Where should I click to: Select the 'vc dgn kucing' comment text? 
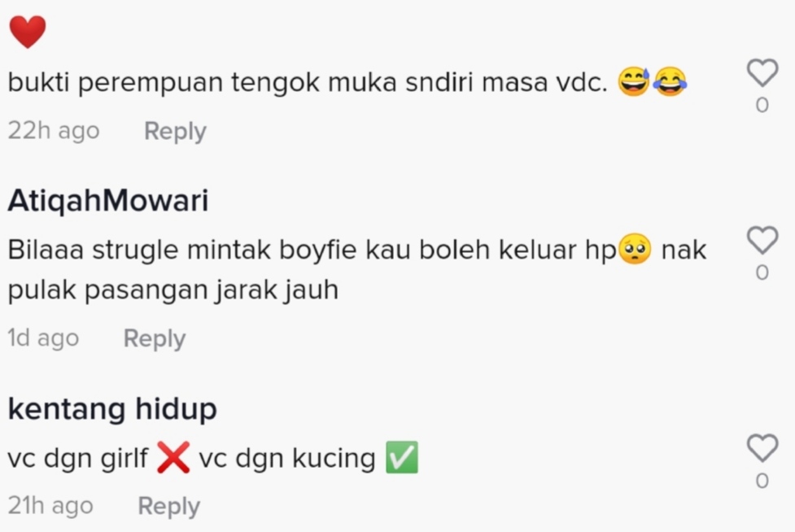287,458
